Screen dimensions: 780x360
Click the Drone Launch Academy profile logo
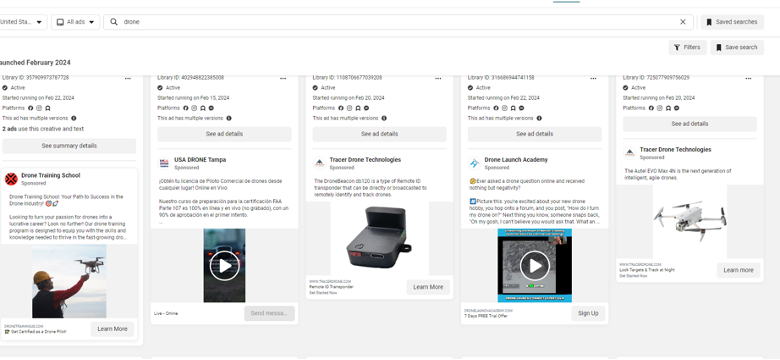tap(475, 163)
